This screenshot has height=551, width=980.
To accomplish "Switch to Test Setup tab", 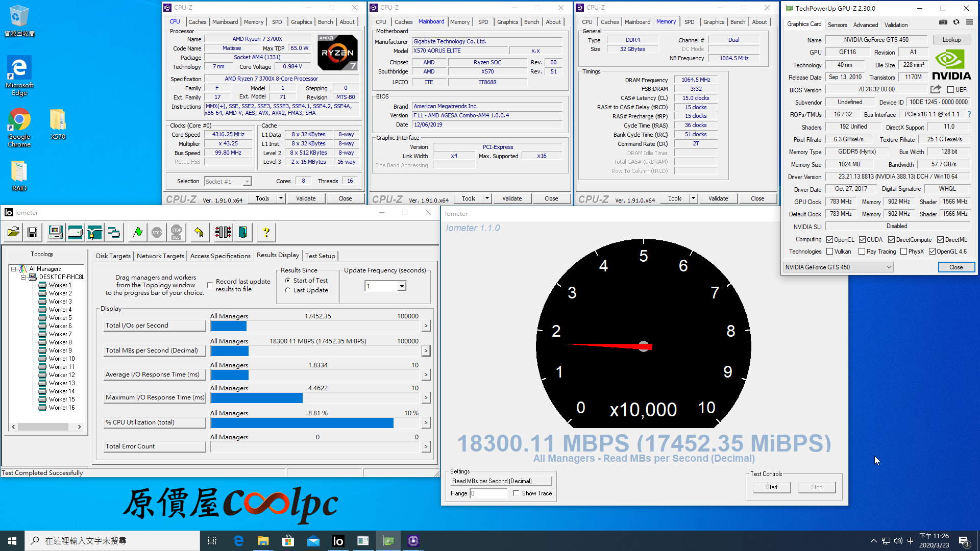I will 320,256.
